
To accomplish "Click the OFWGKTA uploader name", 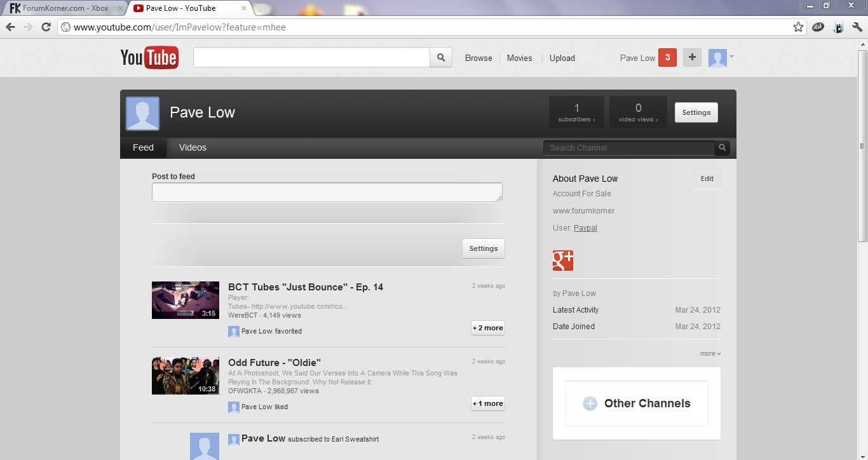I will click(245, 391).
